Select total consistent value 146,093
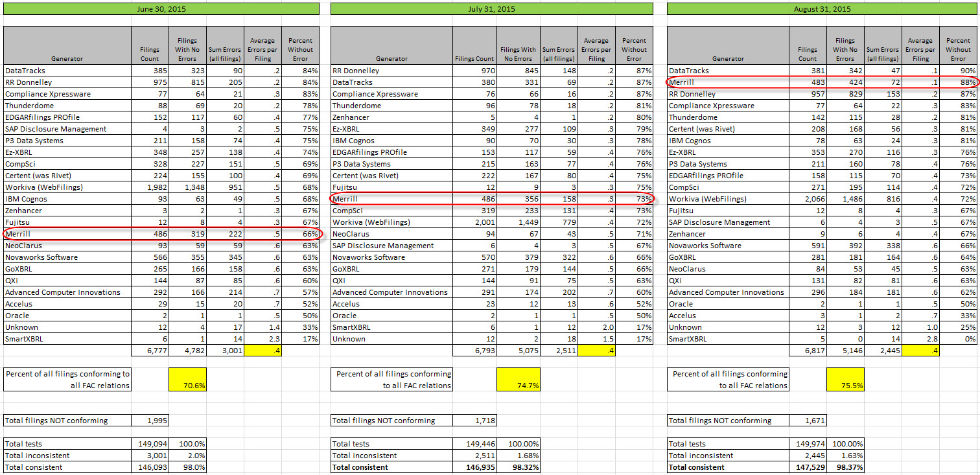 pos(152,467)
